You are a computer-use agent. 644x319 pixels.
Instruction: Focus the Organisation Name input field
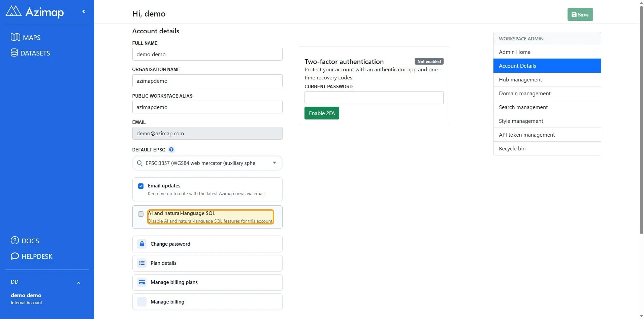[207, 81]
